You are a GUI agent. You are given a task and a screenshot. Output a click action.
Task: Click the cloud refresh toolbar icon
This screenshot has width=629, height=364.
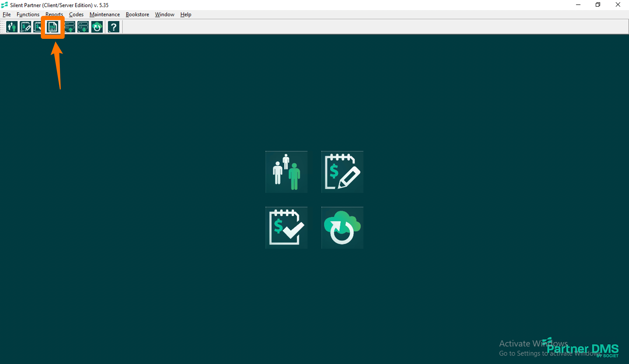pyautogui.click(x=97, y=27)
